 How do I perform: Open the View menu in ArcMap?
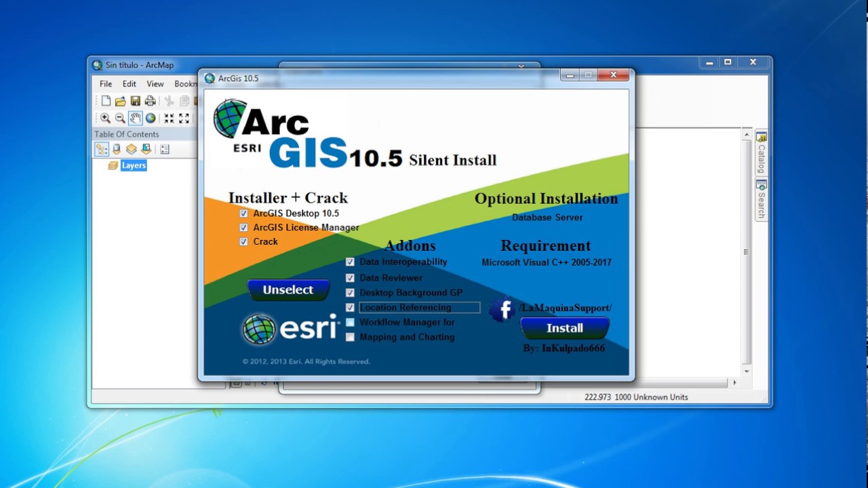tap(155, 84)
